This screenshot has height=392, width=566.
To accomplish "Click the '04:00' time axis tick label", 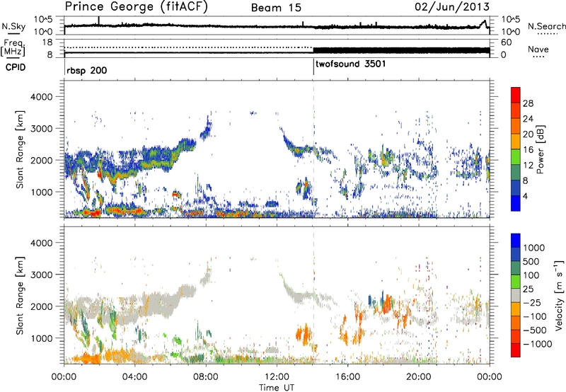I will click(x=135, y=376).
